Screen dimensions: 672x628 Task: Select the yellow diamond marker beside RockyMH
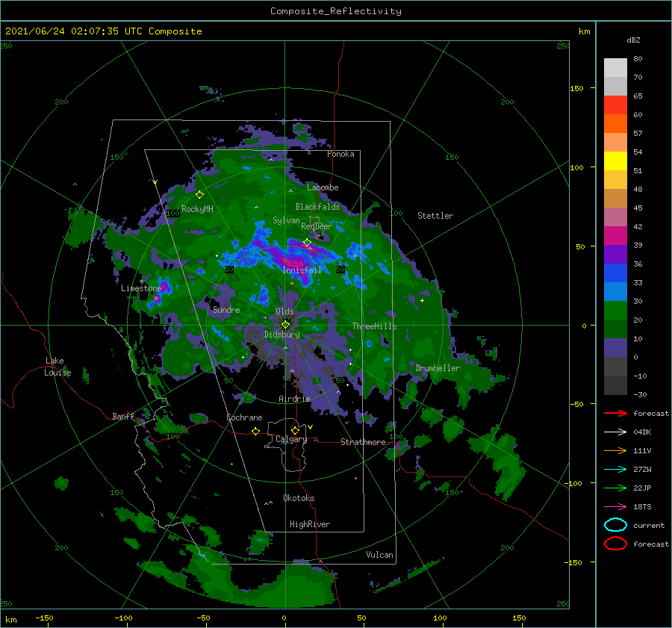click(199, 195)
